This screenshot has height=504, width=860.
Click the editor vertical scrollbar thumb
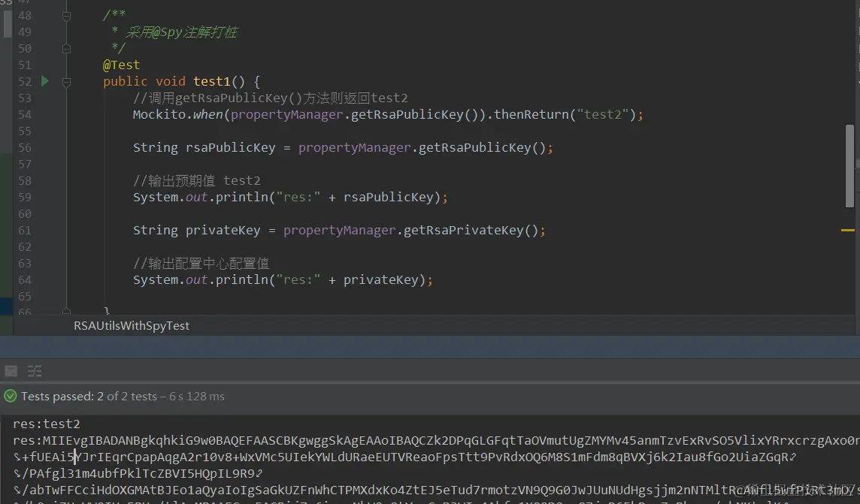tap(849, 166)
